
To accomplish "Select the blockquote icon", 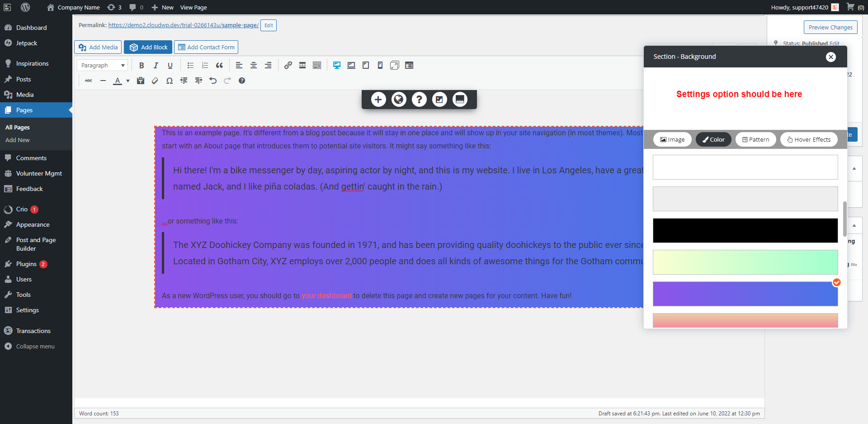I will click(x=219, y=65).
